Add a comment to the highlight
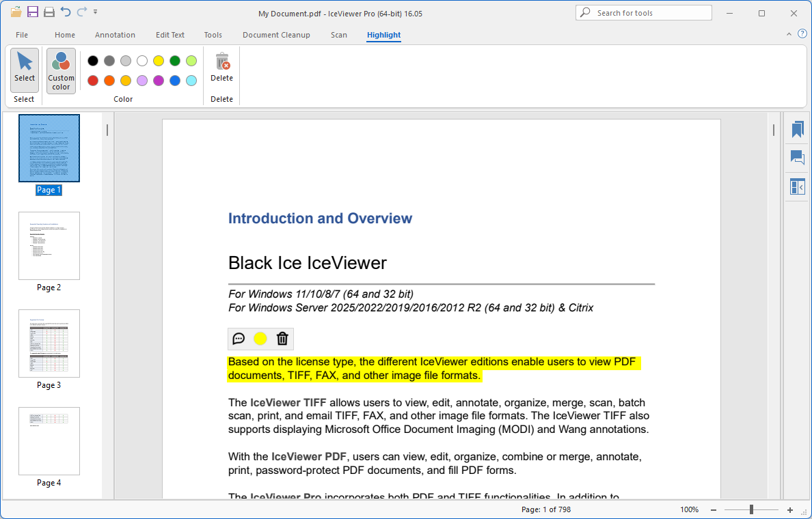Screen dimensions: 812x519 (239, 339)
